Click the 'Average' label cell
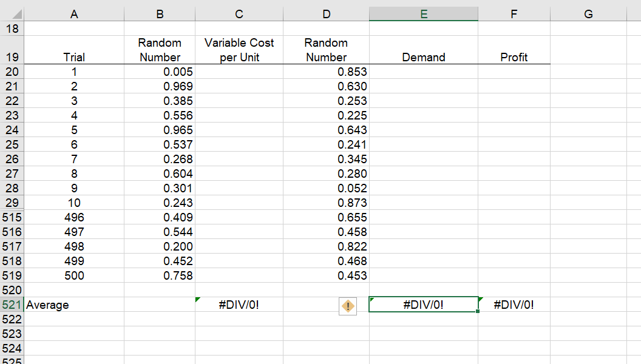This screenshot has height=364, width=641. pos(74,305)
